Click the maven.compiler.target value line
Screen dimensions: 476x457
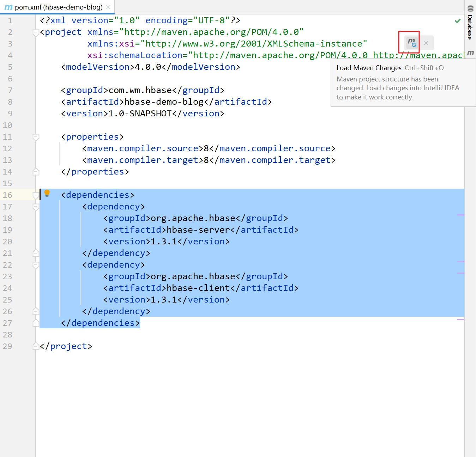pos(209,160)
